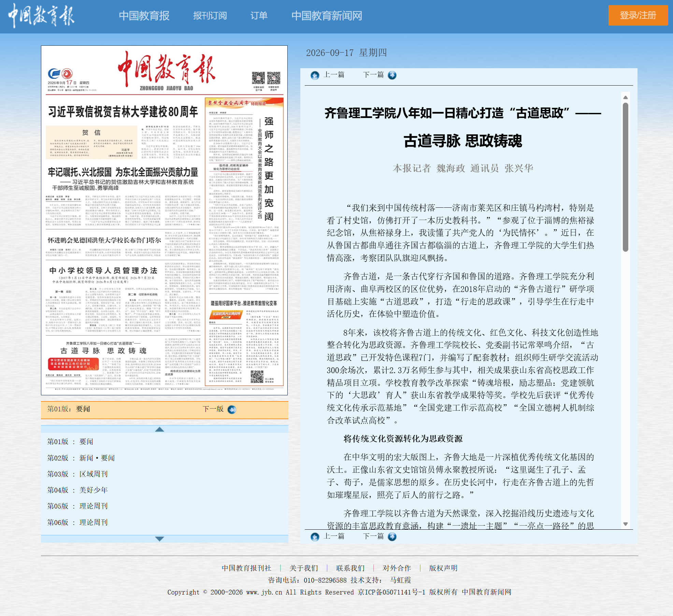This screenshot has height=616, width=673.
Task: Select 第05版 理论周刊 in page list
Action: click(x=77, y=506)
